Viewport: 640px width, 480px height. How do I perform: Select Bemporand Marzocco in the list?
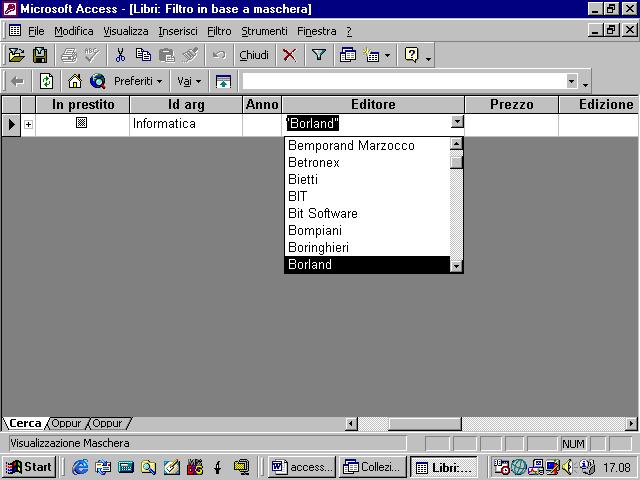tap(367, 145)
